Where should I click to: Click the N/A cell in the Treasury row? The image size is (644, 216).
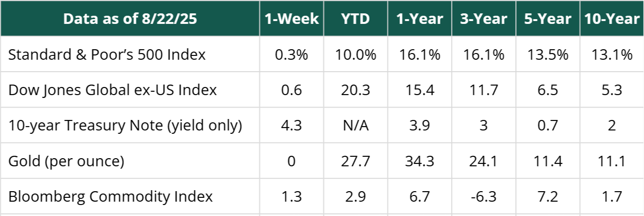click(356, 125)
